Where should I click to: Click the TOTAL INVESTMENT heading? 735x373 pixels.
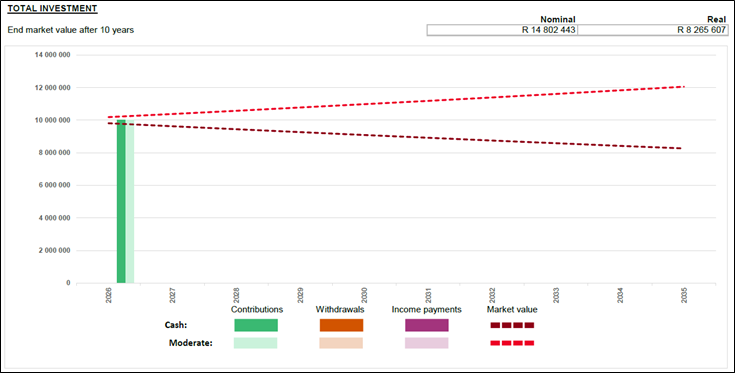point(52,8)
